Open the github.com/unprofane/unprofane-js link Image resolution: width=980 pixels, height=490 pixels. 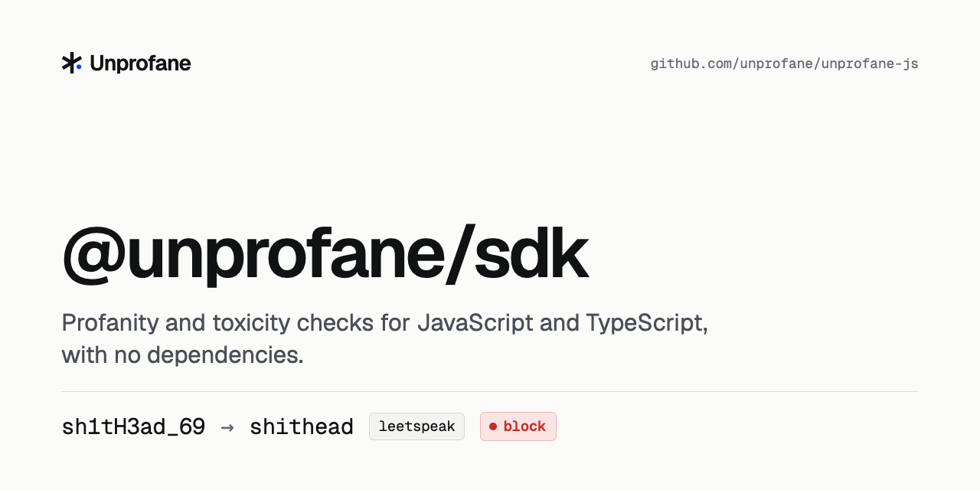784,64
